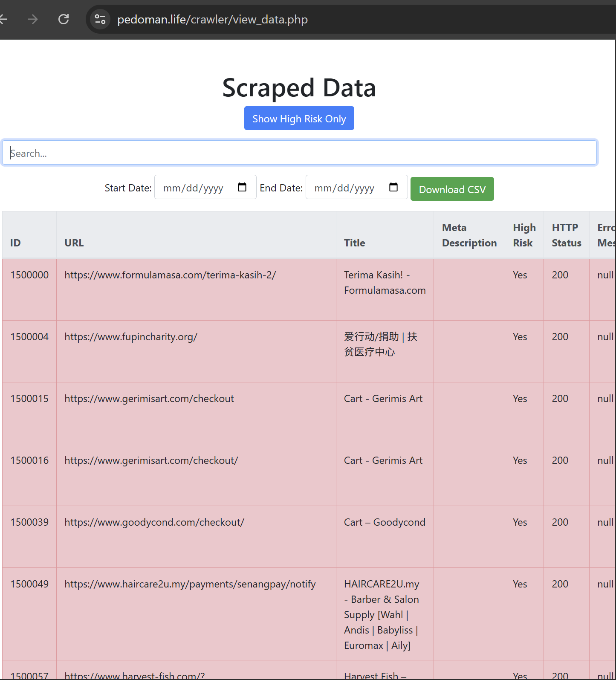Reload the page with the refresh icon
This screenshot has width=616, height=680.
point(64,19)
